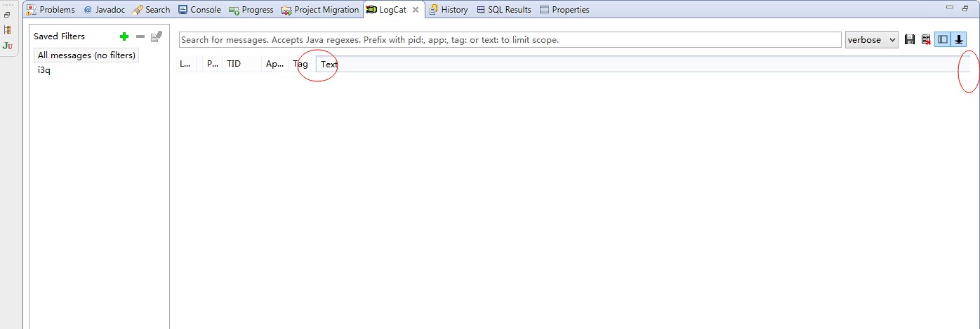Toggle the saved filters panel display
This screenshot has width=980, height=329.
click(943, 40)
